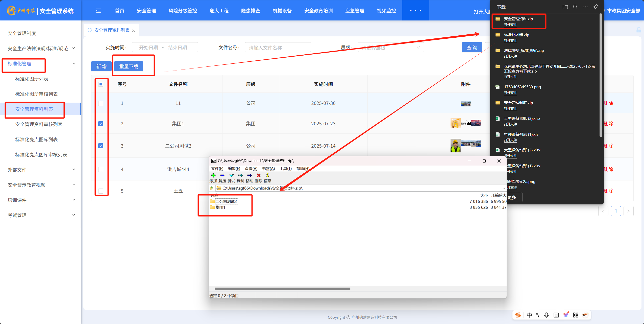Click the 文件名称 search input field
The width and height of the screenshot is (644, 324).
pyautogui.click(x=278, y=48)
